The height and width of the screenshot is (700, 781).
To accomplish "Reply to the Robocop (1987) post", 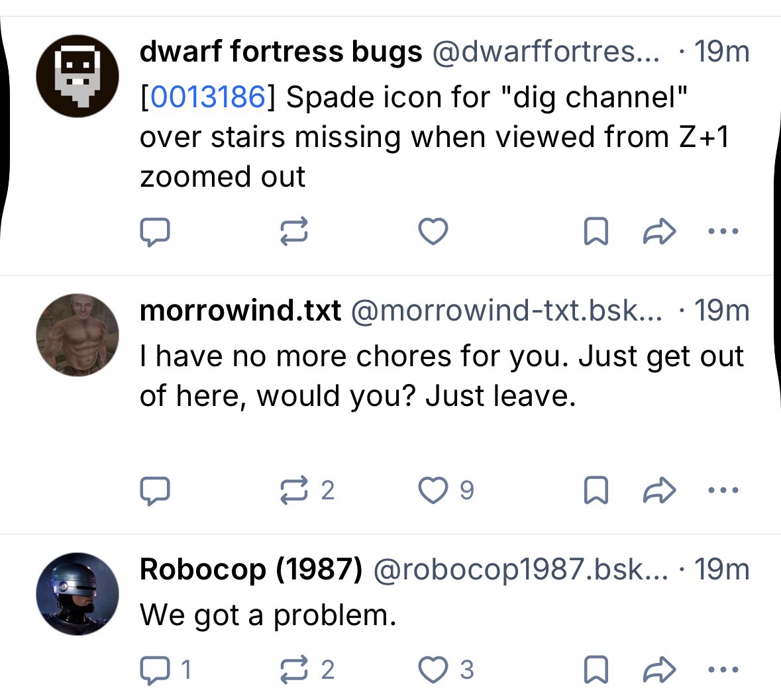I will [155, 670].
